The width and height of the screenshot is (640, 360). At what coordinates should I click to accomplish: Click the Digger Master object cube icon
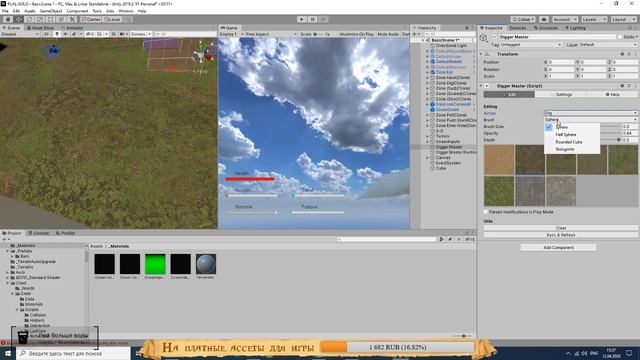click(x=484, y=38)
